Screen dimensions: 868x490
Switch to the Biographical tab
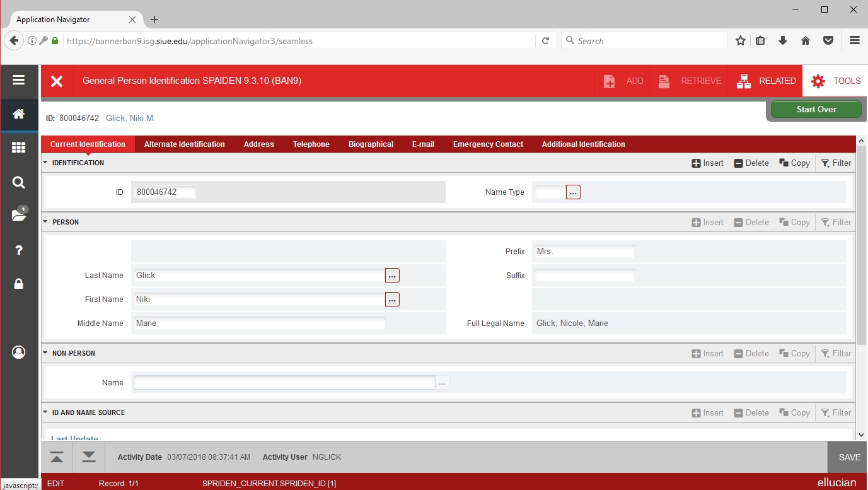(371, 144)
